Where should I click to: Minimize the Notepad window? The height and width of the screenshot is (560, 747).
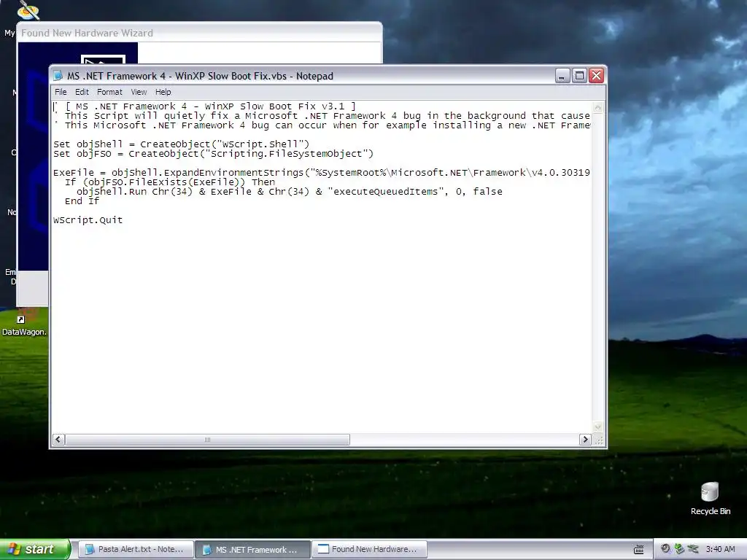[562, 76]
